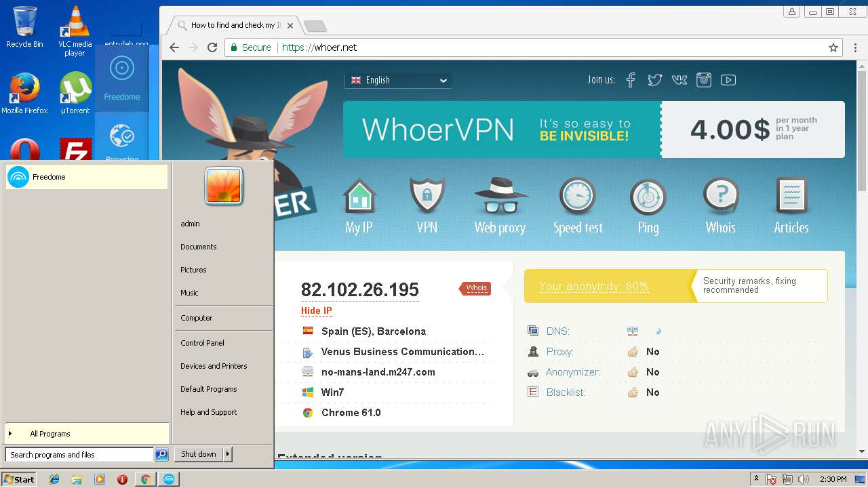Screen dimensions: 868x488
Task: Launch µTorrent desktop icon
Action: point(75,93)
